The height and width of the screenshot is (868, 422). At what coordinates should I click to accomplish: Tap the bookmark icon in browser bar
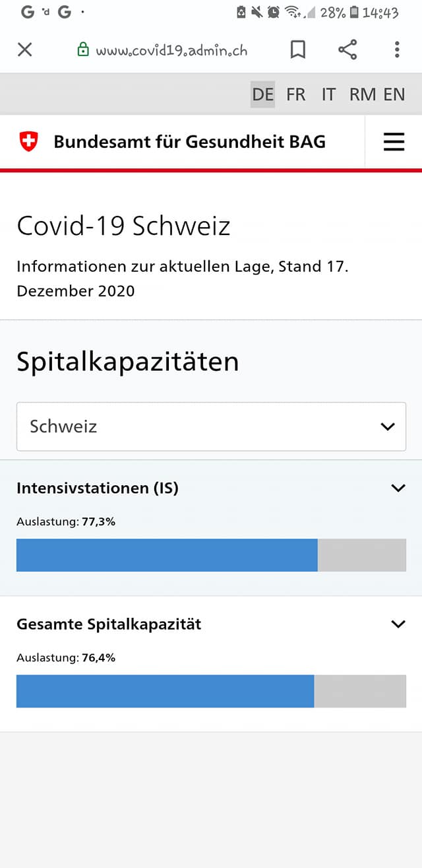298,50
